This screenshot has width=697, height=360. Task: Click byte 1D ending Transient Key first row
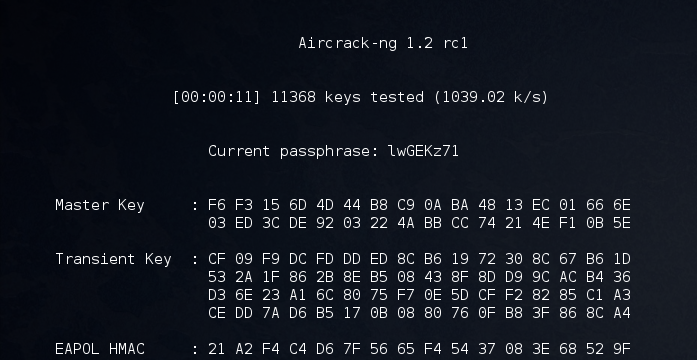pyautogui.click(x=621, y=259)
